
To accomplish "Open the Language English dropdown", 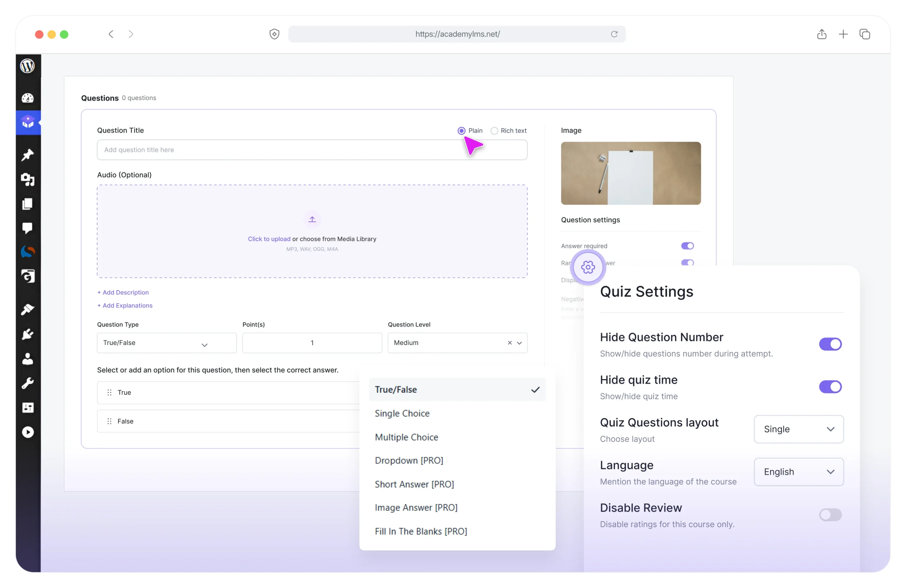I will [x=799, y=472].
